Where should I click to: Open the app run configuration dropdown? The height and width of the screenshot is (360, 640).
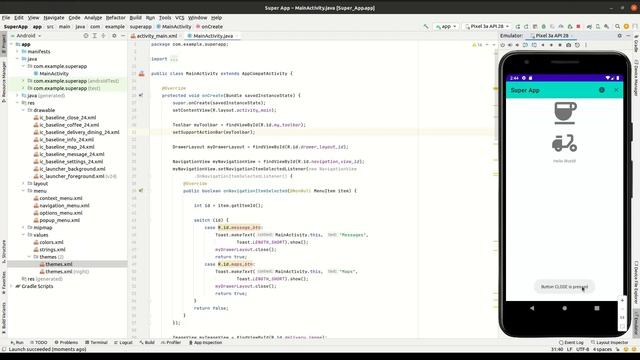(x=446, y=27)
